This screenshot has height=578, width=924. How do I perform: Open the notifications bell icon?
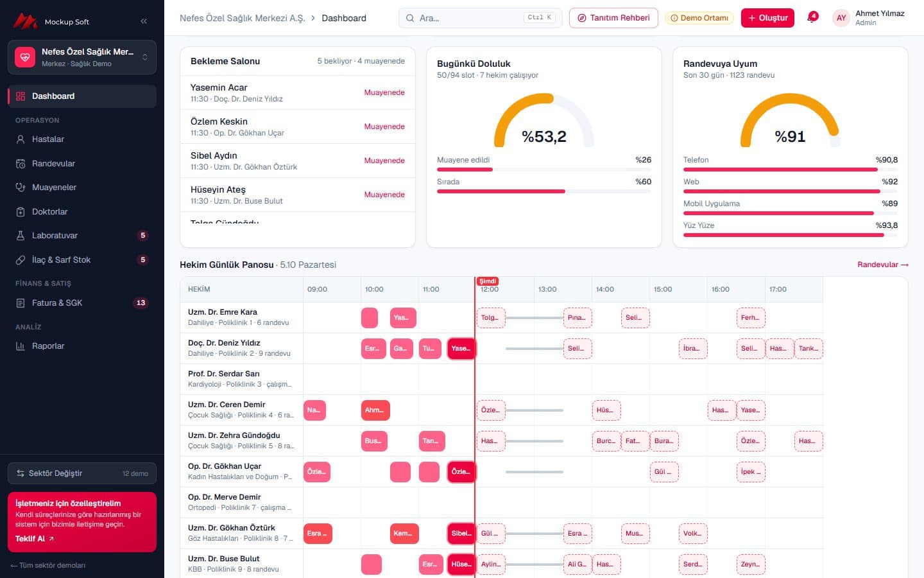(x=812, y=18)
